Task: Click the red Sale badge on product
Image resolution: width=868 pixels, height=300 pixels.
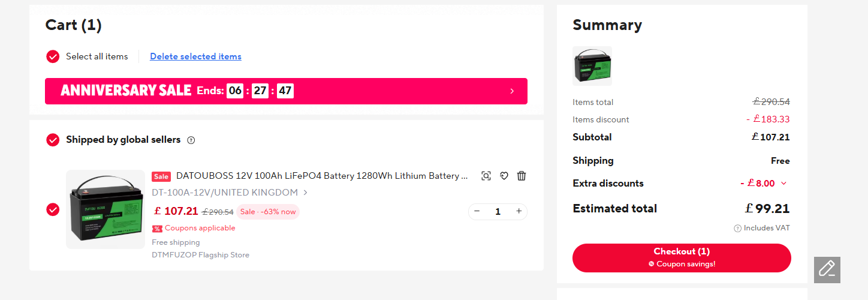Action: tap(161, 176)
